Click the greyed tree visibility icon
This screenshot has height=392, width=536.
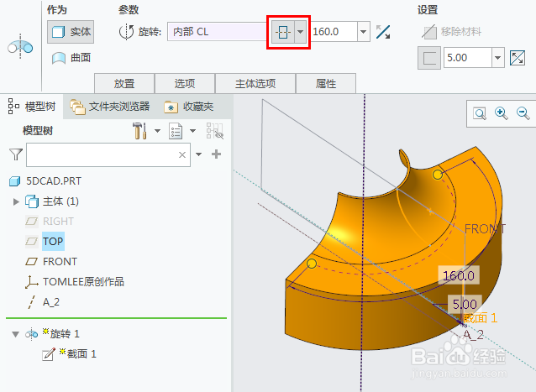(215, 131)
